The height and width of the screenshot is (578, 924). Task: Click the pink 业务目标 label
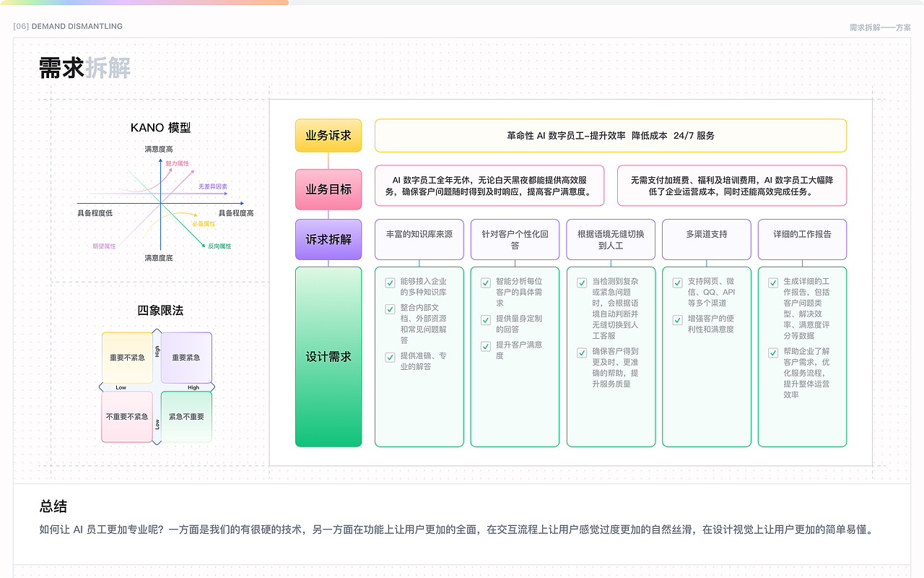point(328,189)
